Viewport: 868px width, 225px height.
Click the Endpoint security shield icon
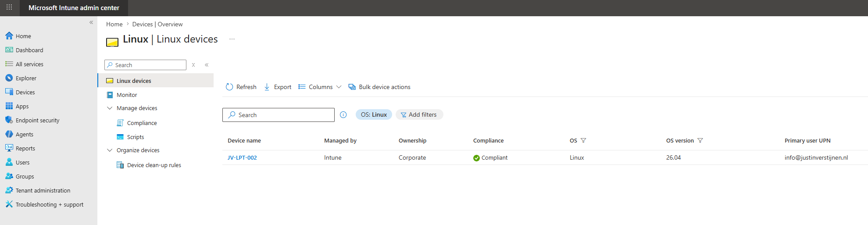click(9, 120)
